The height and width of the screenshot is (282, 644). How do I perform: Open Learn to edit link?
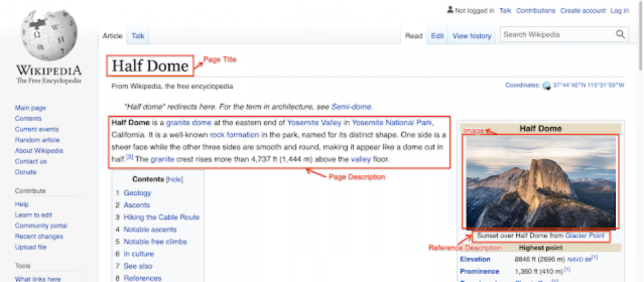point(34,215)
